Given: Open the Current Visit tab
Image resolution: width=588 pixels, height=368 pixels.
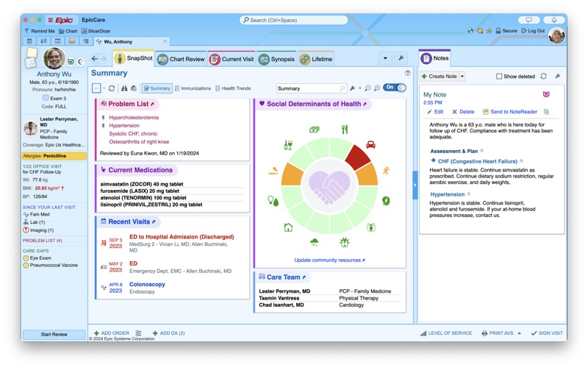Looking at the screenshot, I should pyautogui.click(x=232, y=59).
